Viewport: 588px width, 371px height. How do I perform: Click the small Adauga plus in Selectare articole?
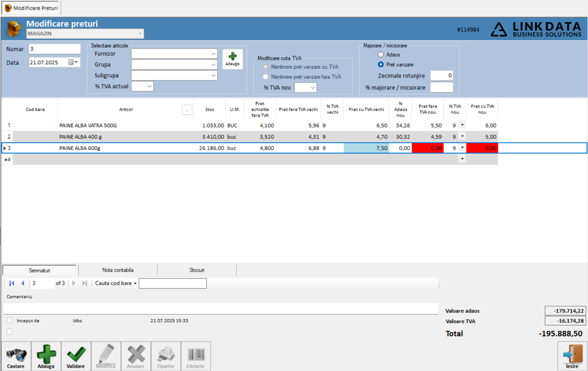click(x=232, y=59)
